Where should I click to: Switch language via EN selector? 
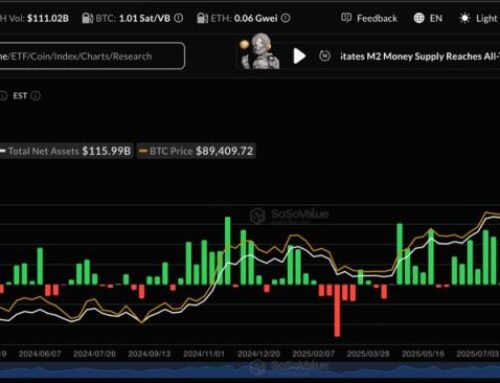[x=436, y=18]
